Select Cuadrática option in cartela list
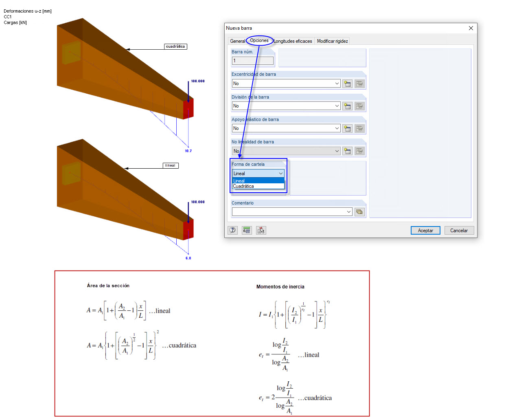 (x=258, y=186)
